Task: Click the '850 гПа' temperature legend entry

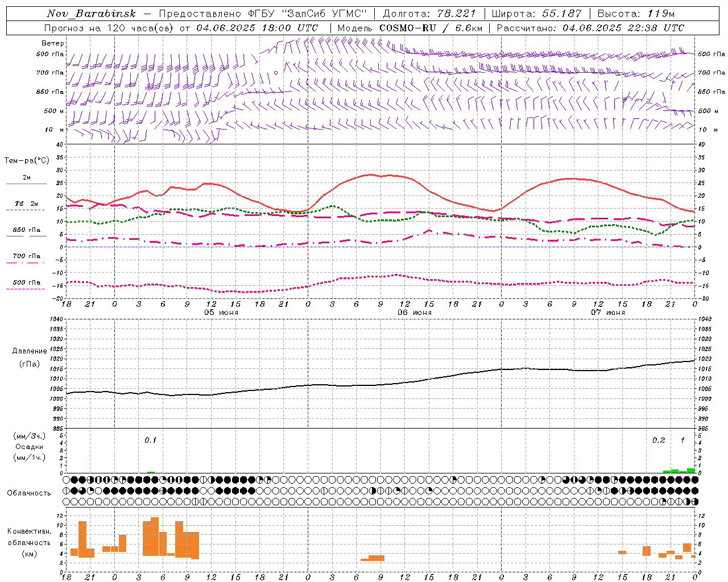Action: pyautogui.click(x=27, y=230)
